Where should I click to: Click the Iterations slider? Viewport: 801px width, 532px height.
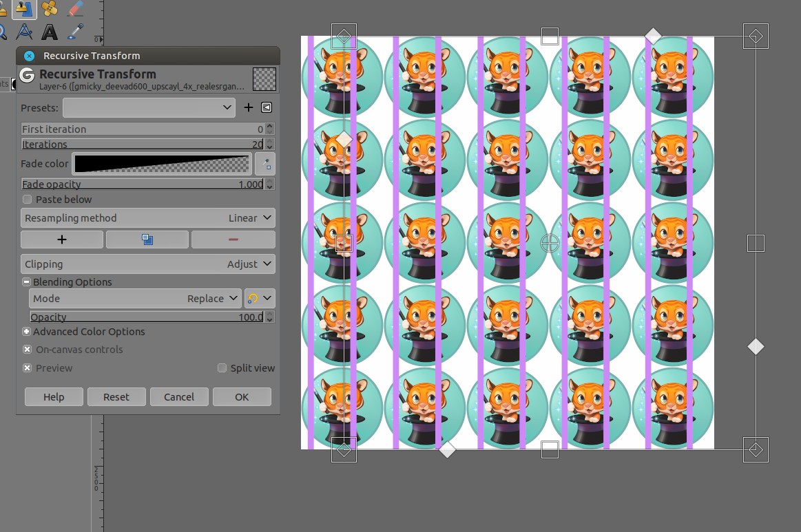(x=143, y=144)
